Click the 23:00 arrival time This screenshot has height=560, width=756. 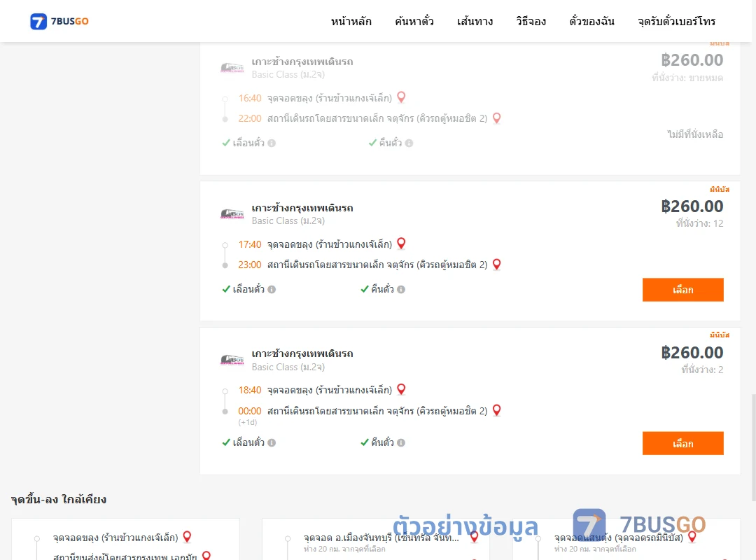250,265
